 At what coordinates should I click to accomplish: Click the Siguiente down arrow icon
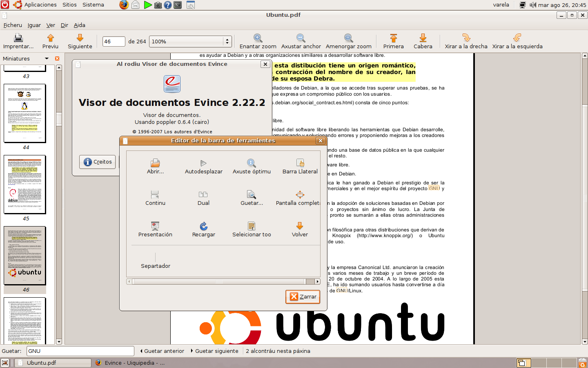(80, 38)
